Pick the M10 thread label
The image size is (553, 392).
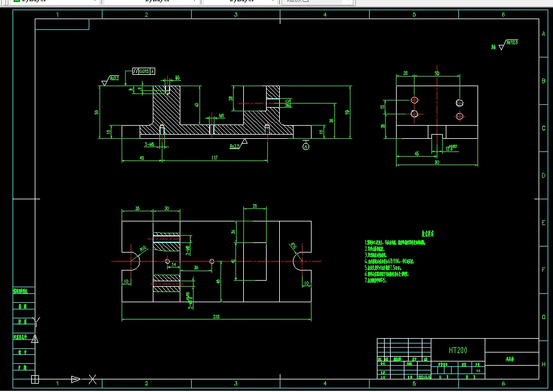pyautogui.click(x=288, y=103)
